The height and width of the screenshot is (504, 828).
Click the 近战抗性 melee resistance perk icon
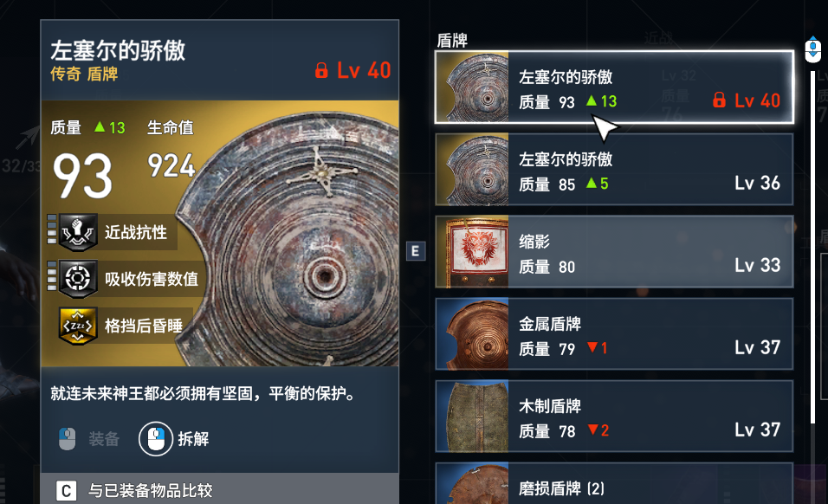78,232
